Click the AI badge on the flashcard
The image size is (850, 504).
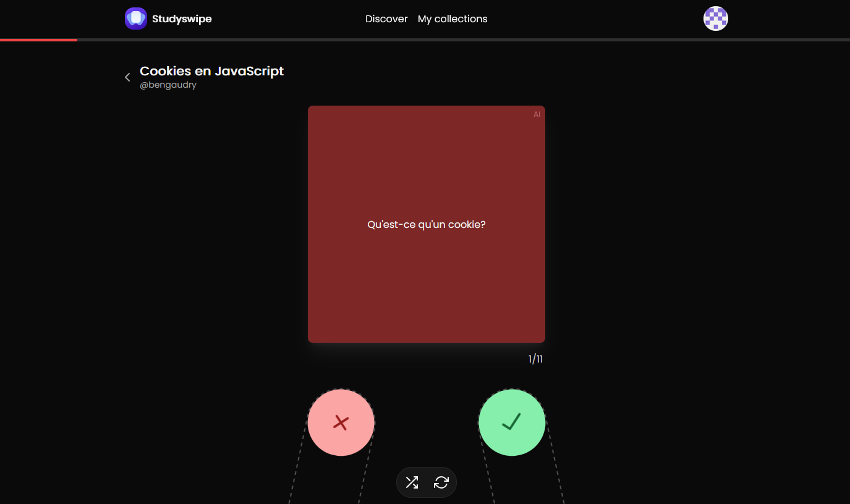pyautogui.click(x=535, y=114)
